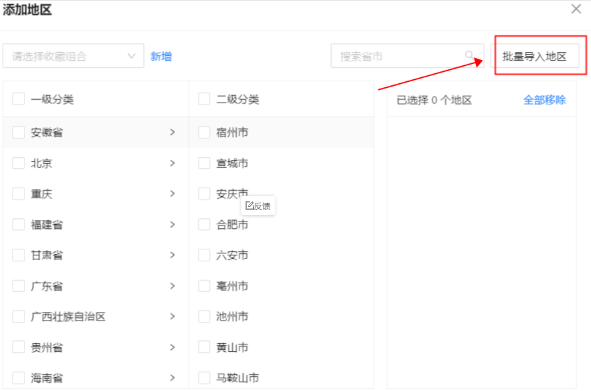
Task: Select the 安徽省 row label
Action: click(x=47, y=132)
